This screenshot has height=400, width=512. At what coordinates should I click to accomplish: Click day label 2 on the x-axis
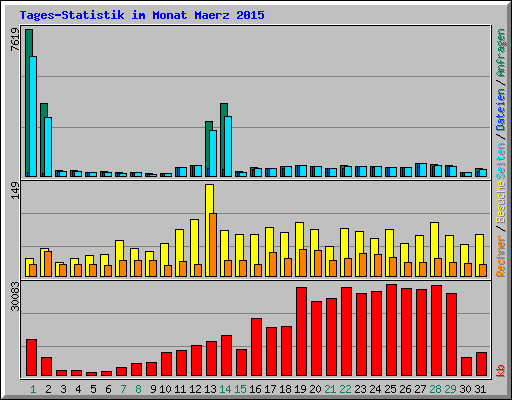tap(48, 389)
